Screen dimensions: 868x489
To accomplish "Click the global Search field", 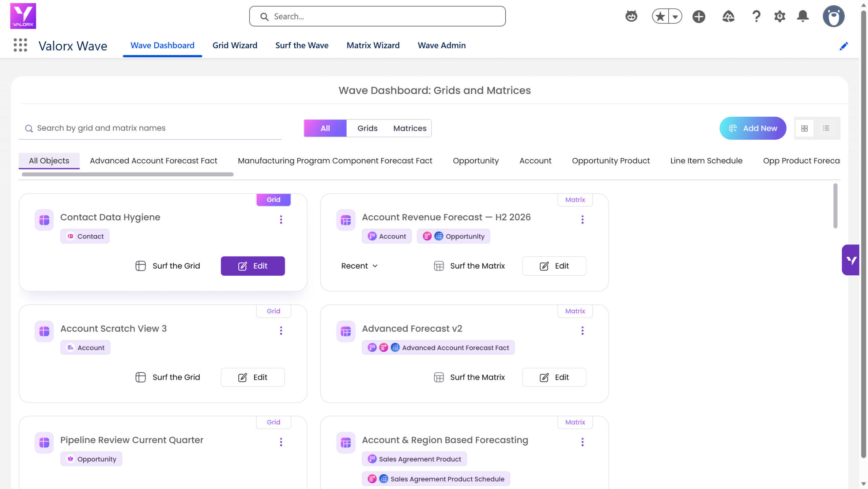I will point(377,16).
